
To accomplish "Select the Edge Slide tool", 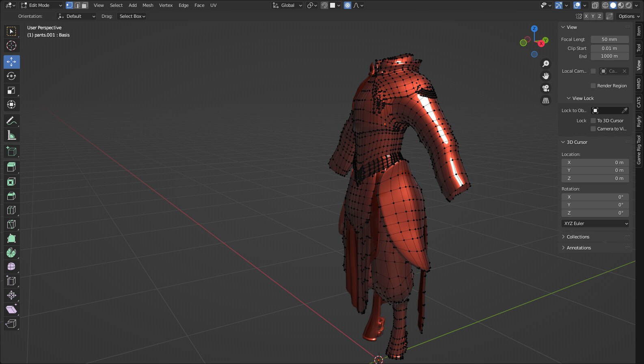I will click(x=11, y=281).
